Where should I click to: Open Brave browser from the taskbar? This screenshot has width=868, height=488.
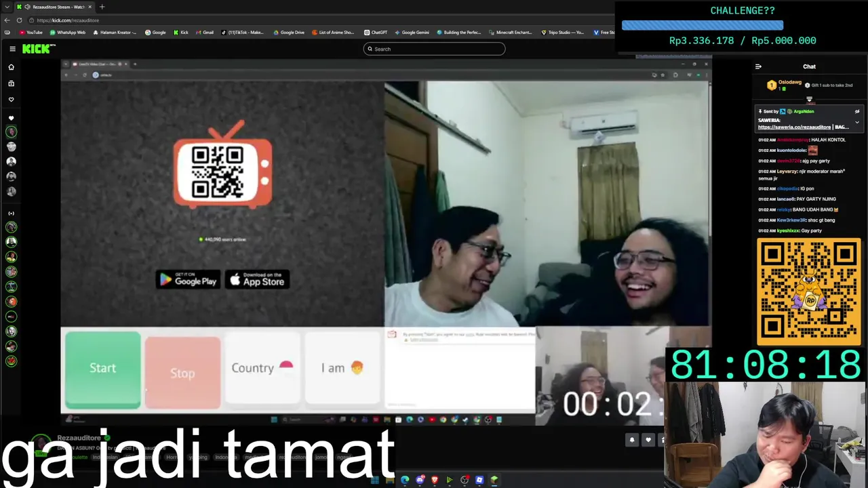[435, 480]
